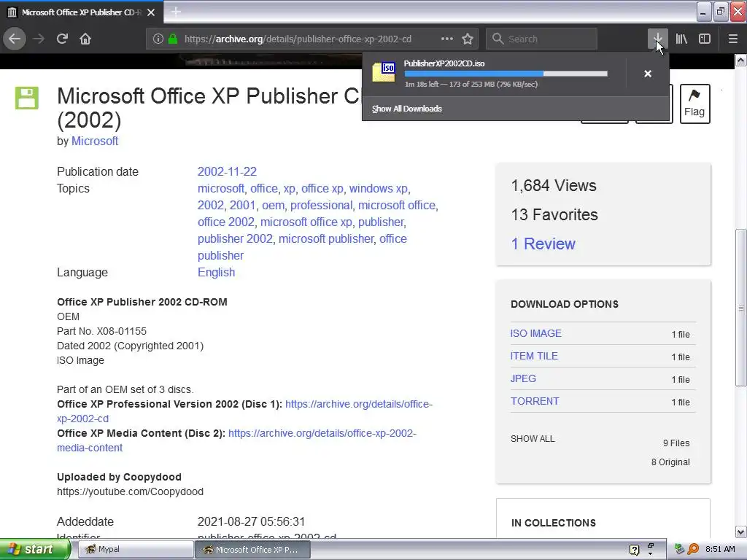Click the orange magnifier tray icon
This screenshot has height=560, width=747.
pos(693,549)
